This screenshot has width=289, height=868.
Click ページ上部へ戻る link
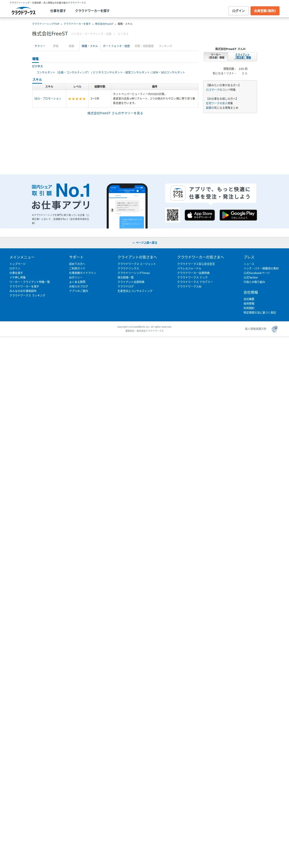click(145, 243)
